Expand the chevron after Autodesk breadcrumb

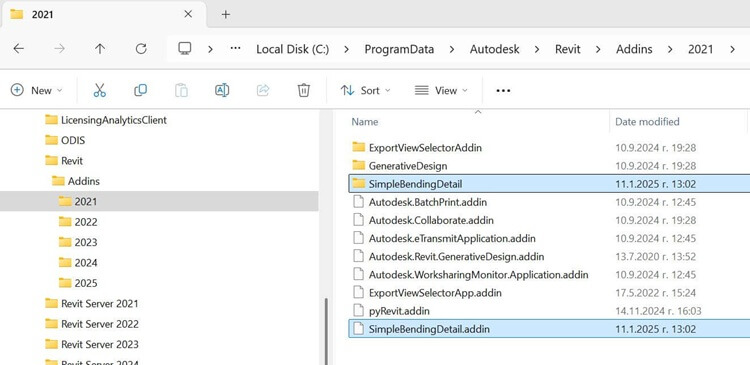[537, 49]
